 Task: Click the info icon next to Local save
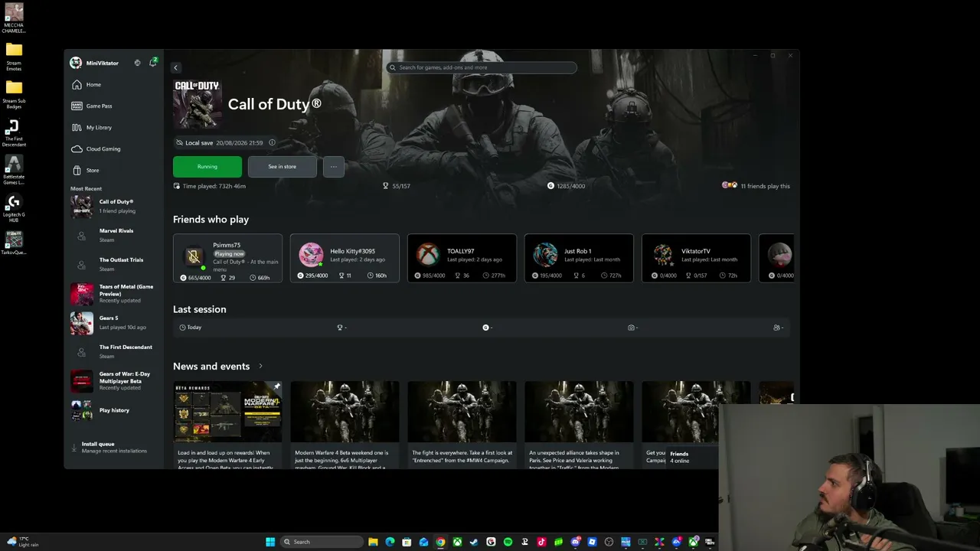pyautogui.click(x=272, y=142)
